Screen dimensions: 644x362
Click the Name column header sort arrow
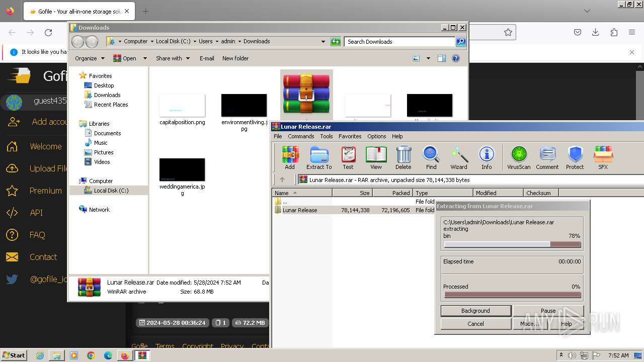tap(295, 193)
